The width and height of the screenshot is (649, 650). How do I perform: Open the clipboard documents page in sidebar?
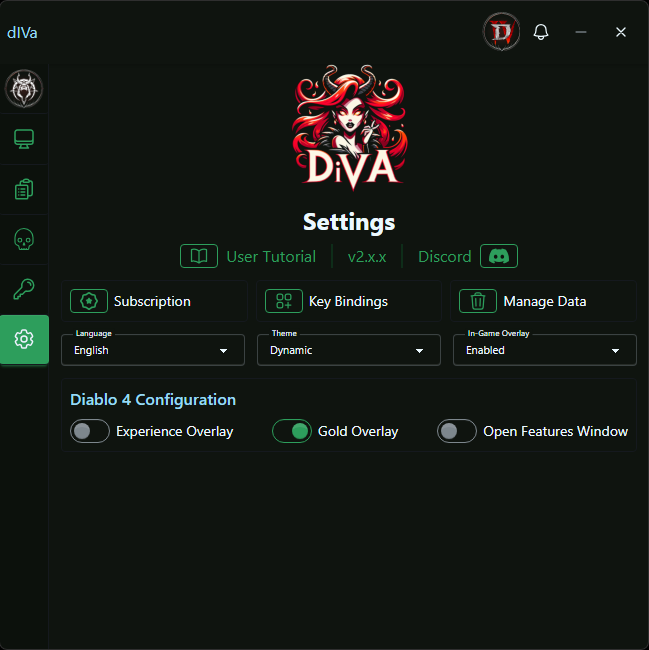[24, 189]
